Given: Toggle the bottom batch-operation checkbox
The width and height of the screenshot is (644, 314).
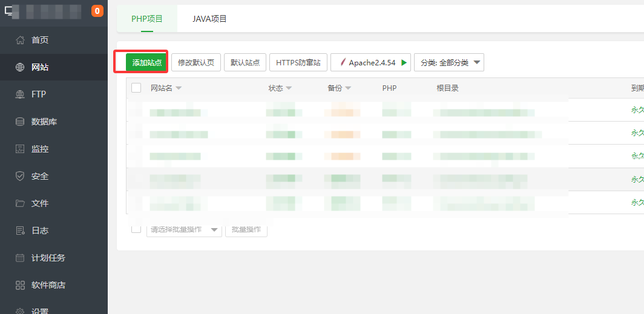Looking at the screenshot, I should tap(136, 229).
